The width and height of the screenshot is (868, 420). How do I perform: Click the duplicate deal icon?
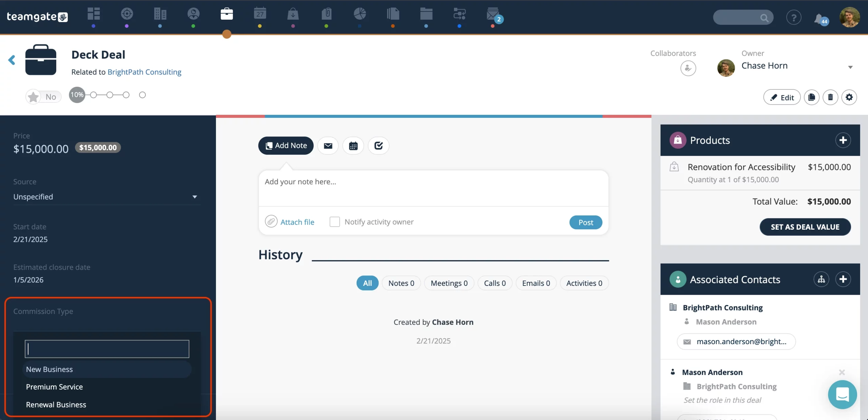[x=811, y=98]
